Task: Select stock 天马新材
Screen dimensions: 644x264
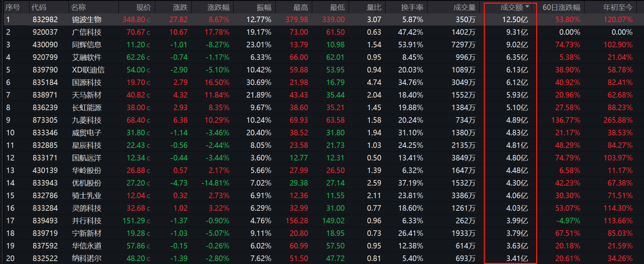Action: tap(87, 95)
